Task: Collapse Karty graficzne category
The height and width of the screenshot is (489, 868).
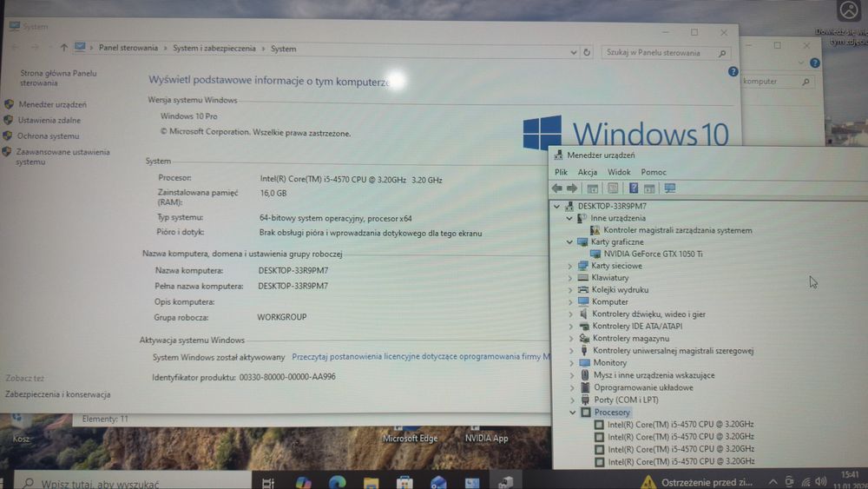Action: [x=569, y=242]
